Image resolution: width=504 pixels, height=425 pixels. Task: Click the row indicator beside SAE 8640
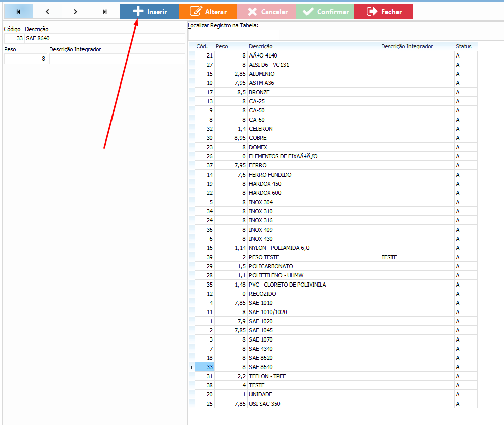[x=191, y=367]
